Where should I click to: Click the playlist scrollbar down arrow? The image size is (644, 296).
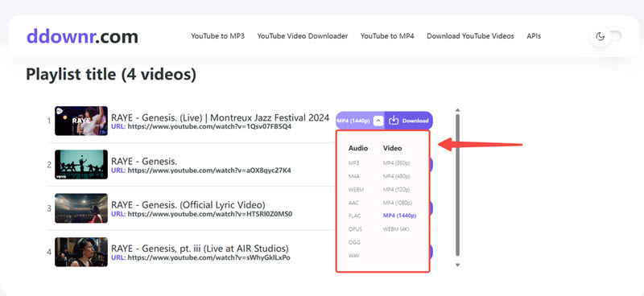click(x=457, y=265)
